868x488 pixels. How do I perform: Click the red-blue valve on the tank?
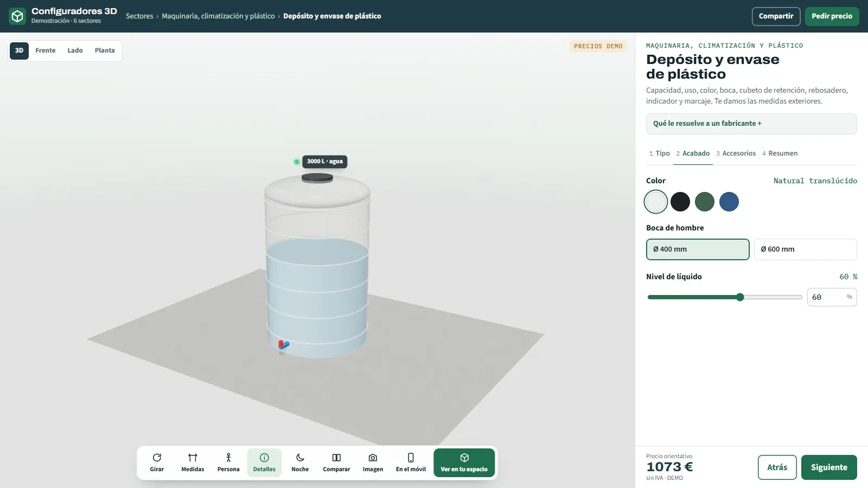(283, 344)
